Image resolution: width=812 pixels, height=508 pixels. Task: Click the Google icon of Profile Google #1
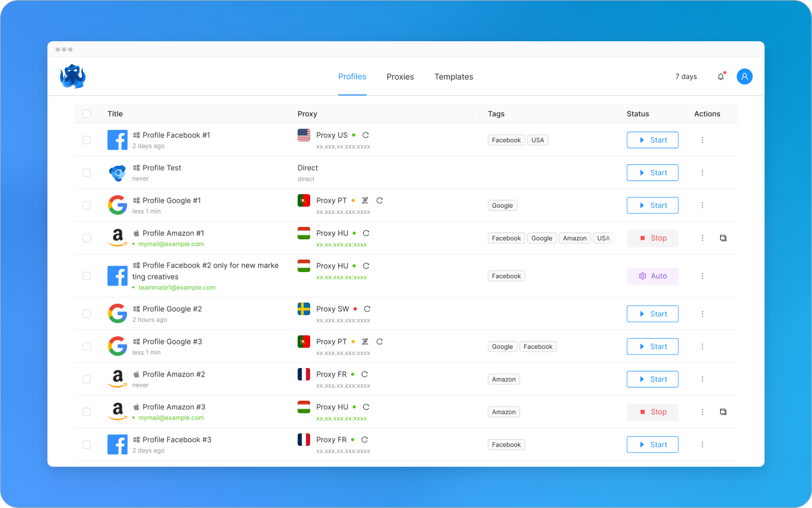coord(117,205)
